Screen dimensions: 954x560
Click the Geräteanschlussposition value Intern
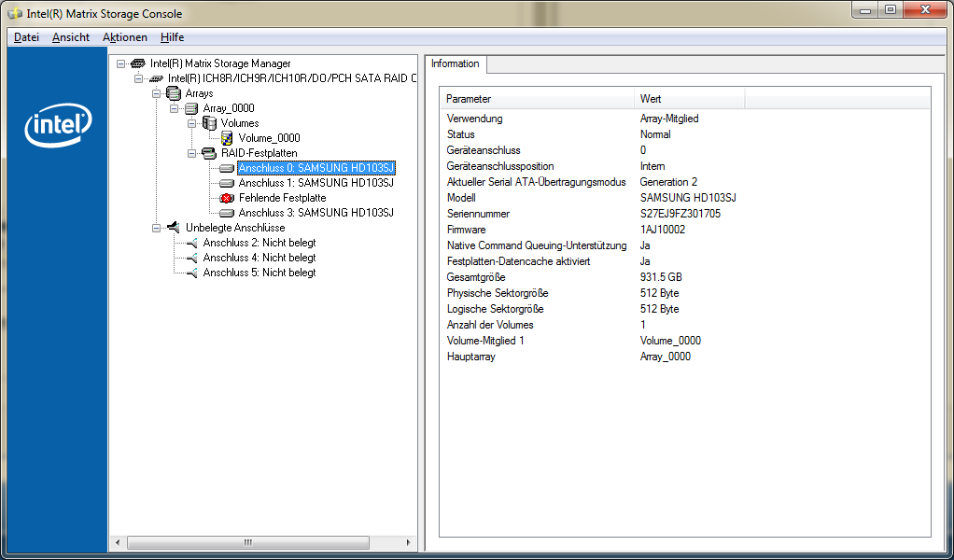pyautogui.click(x=652, y=166)
